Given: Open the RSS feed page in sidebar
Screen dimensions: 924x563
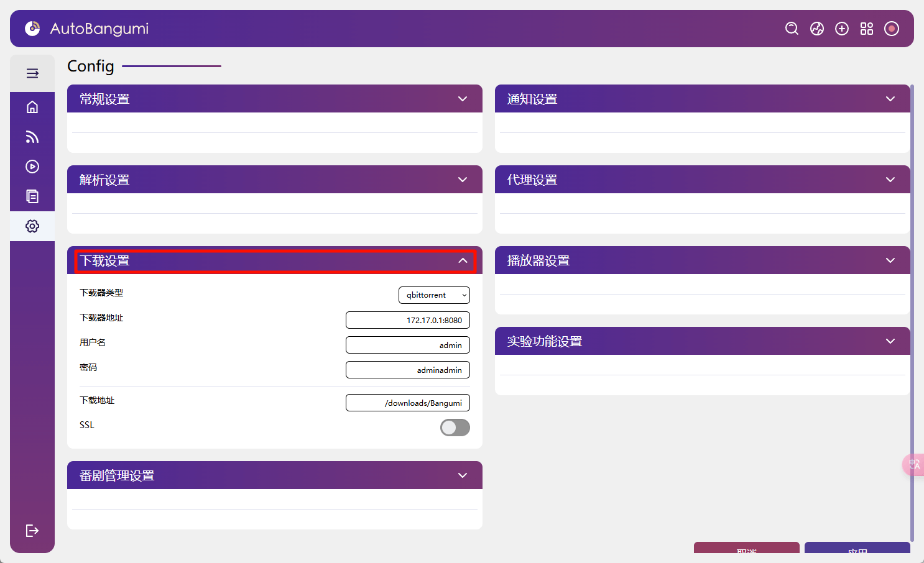Looking at the screenshot, I should pos(32,137).
